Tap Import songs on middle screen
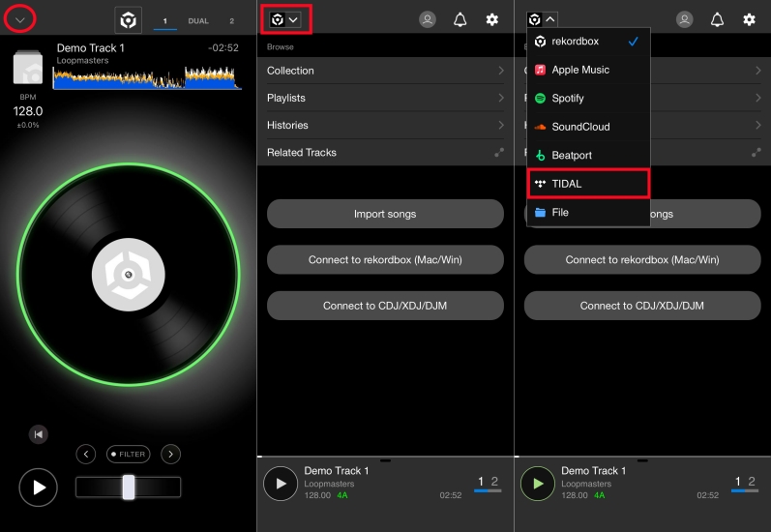 (385, 214)
